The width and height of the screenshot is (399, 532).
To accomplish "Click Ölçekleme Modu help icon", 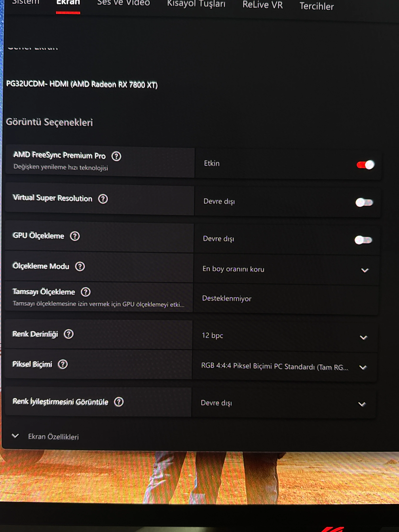I will point(80,267).
